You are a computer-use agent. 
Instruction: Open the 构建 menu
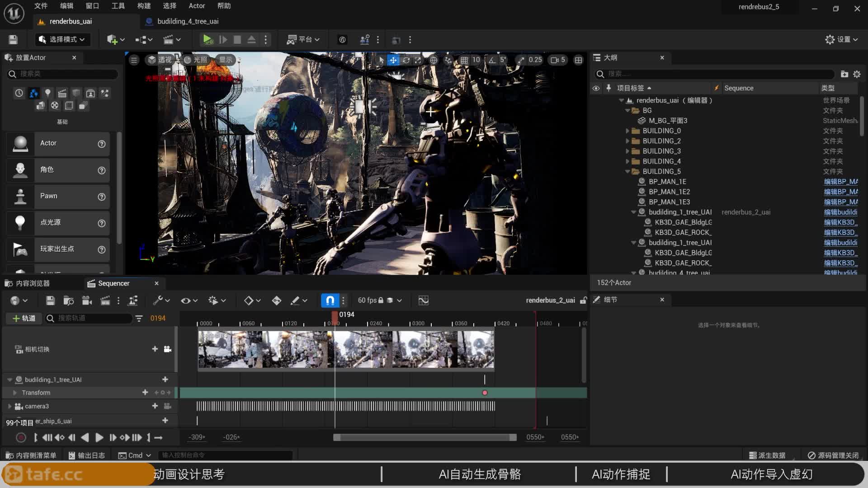pyautogui.click(x=144, y=6)
